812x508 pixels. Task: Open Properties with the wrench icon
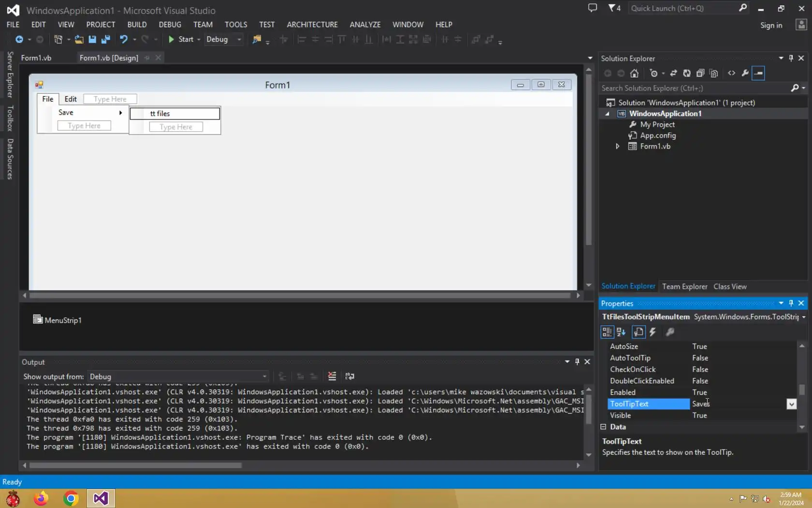745,73
